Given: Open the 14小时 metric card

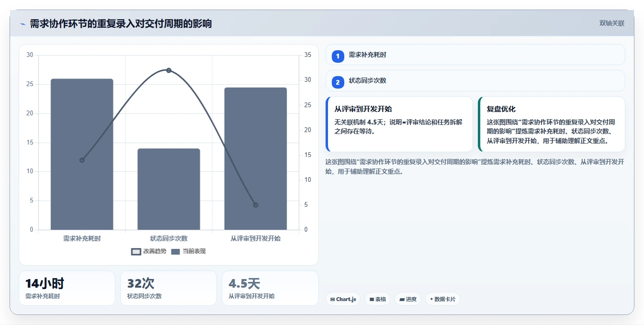Looking at the screenshot, I should point(67,288).
